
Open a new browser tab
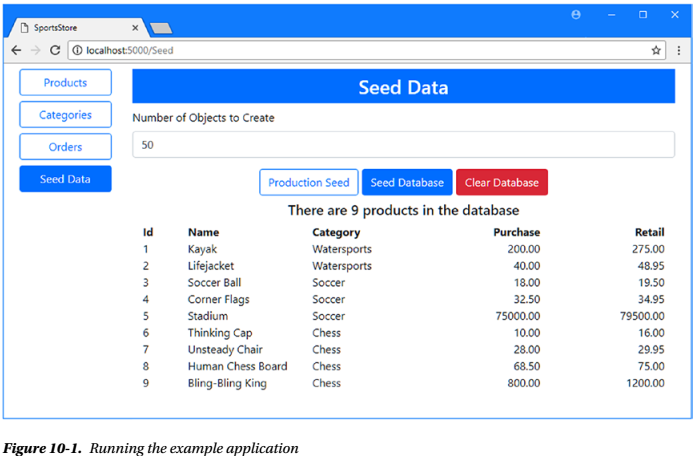click(163, 27)
